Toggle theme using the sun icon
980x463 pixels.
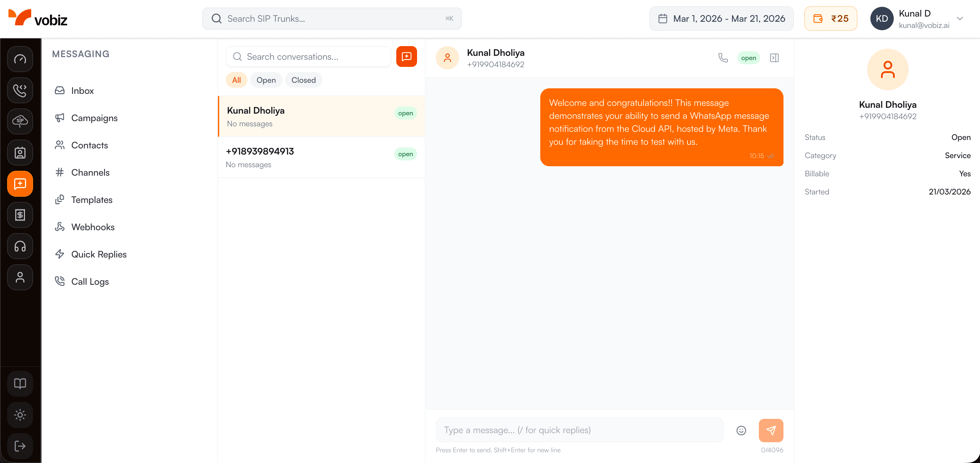click(x=20, y=415)
